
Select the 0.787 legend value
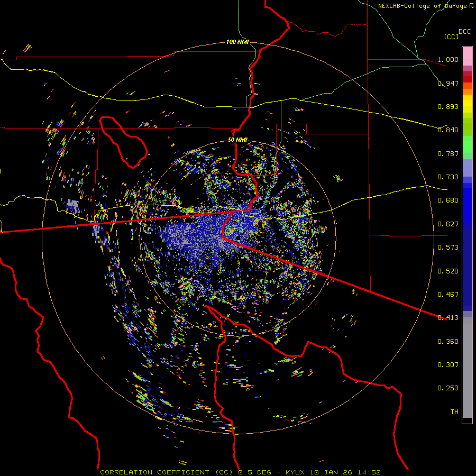point(448,153)
